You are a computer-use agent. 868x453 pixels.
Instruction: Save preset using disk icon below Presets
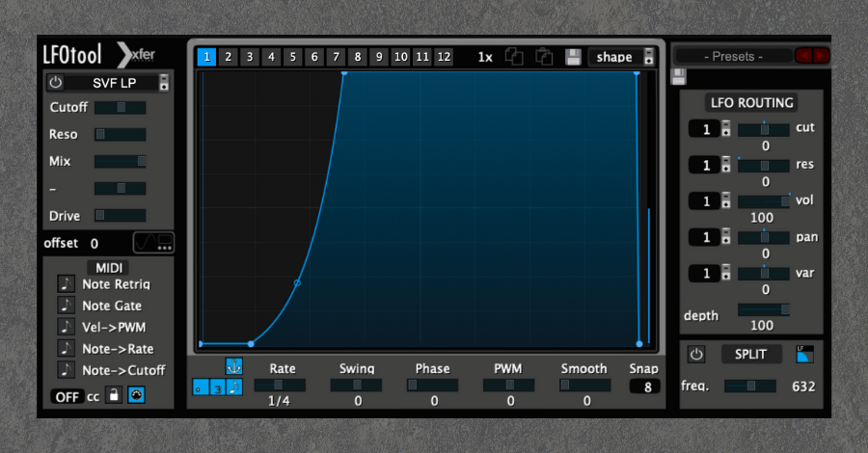[679, 77]
